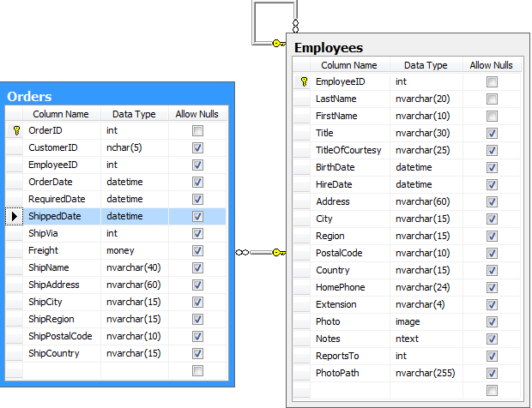Viewport: 532px width, 408px height.
Task: Disable Allow Nulls for the ReportsTo column
Action: point(492,357)
